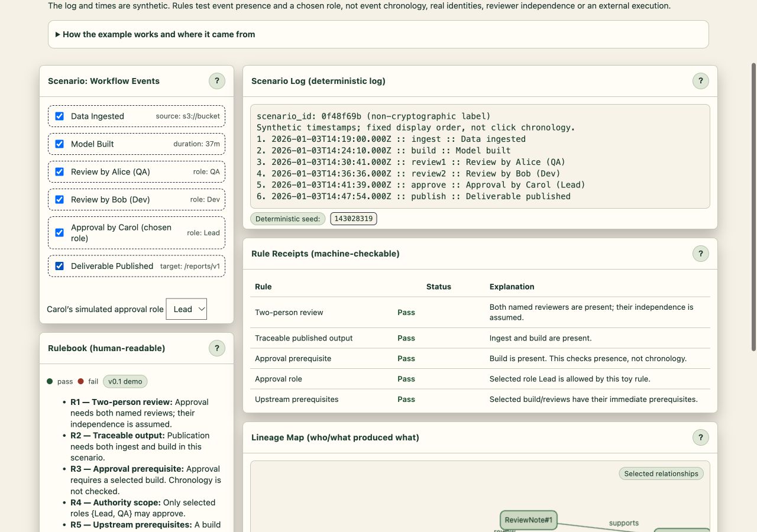Open help for Lineage Map panel
The height and width of the screenshot is (532, 757).
point(701,437)
